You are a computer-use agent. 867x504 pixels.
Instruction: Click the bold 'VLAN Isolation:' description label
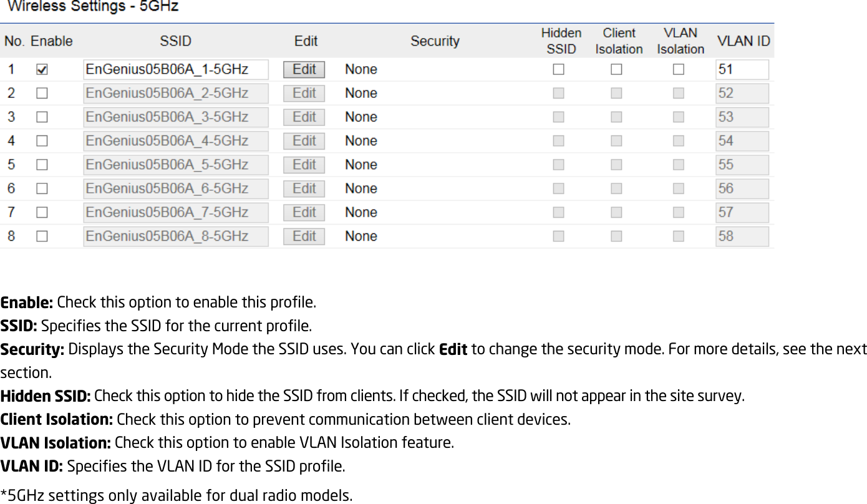[x=56, y=443]
